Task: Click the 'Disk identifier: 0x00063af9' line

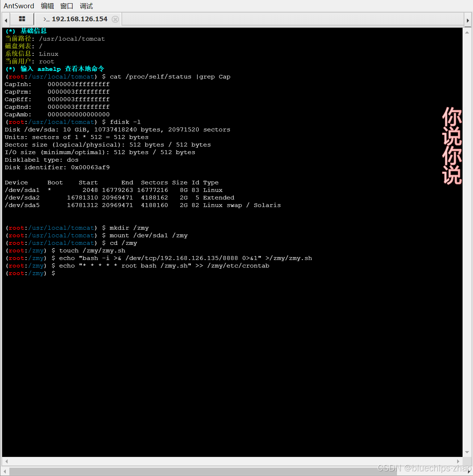Action: pyautogui.click(x=57, y=167)
